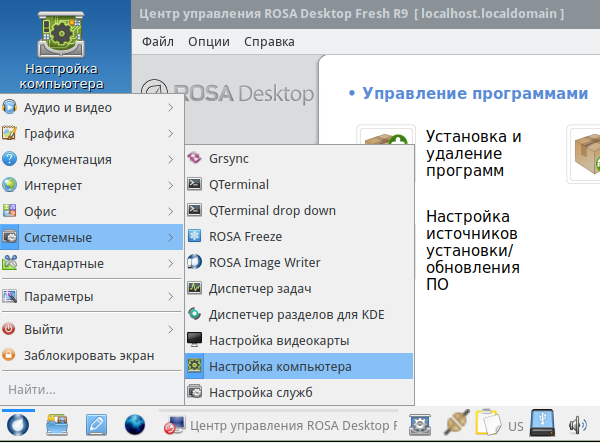Expand the Графика submenu arrow
The height and width of the screenshot is (443, 600).
(171, 134)
